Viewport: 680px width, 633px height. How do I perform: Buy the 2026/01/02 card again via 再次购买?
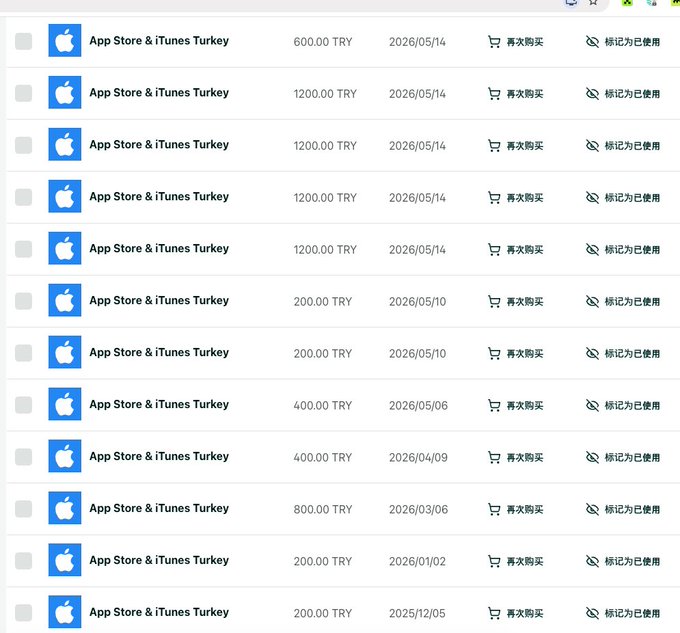516,561
